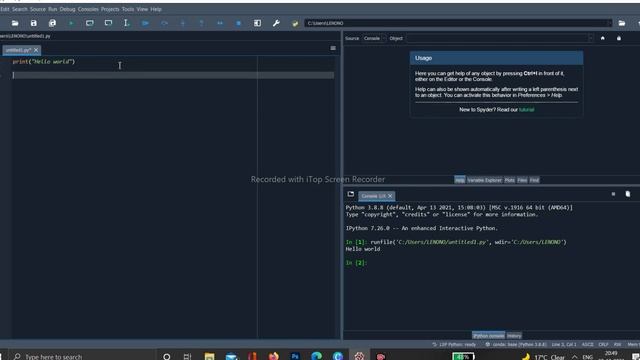Click the browse tabs icon in console pane
Viewport: 640px width, 360px height.
[351, 194]
